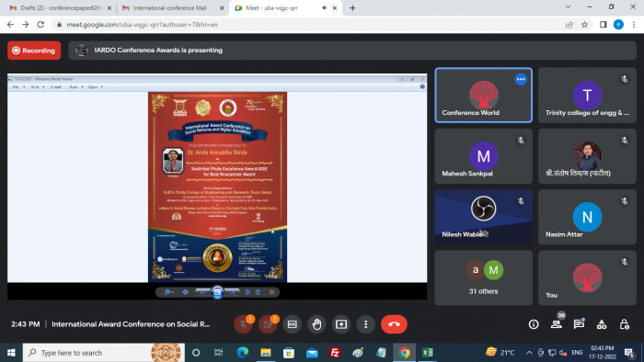Open Conference World tile options menu

(x=521, y=79)
